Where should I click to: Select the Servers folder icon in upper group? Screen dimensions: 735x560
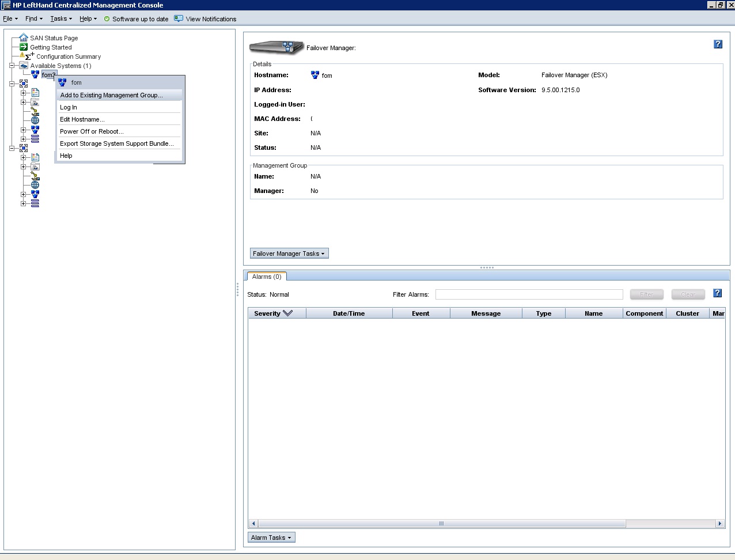[35, 102]
